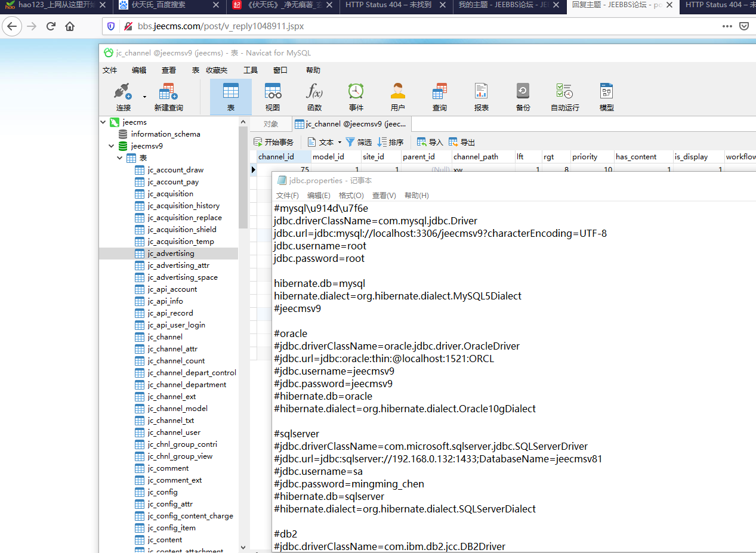Screen dimensions: 756x553
Task: Open Navicat Window (窗口) menu
Action: (x=280, y=70)
